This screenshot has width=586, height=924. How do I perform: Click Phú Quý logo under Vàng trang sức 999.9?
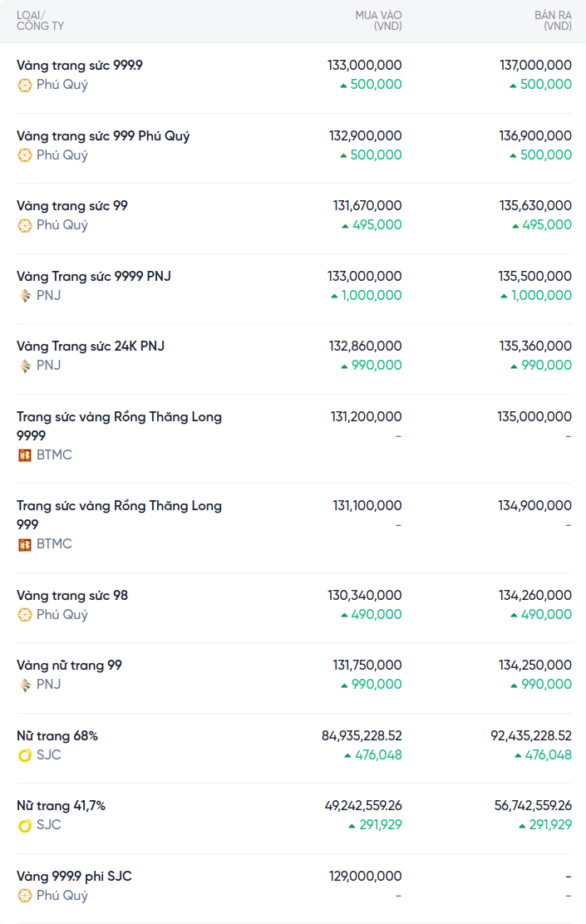[x=25, y=85]
